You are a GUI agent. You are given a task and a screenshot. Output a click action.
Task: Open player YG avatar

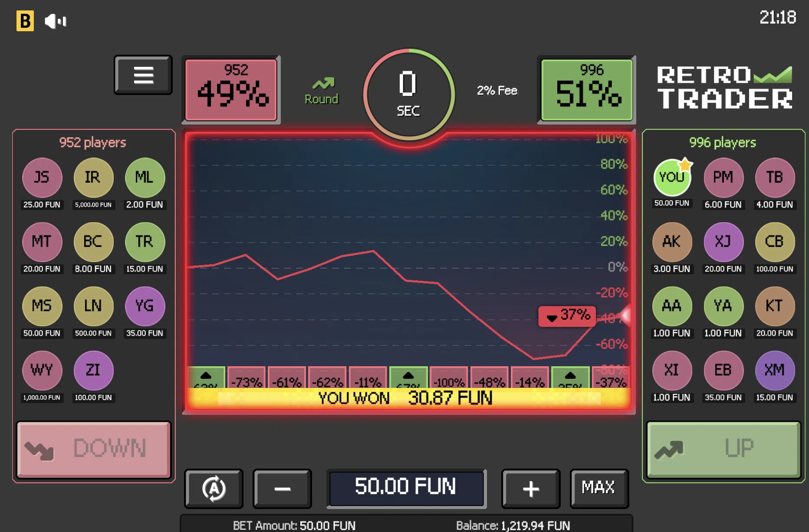pos(145,306)
